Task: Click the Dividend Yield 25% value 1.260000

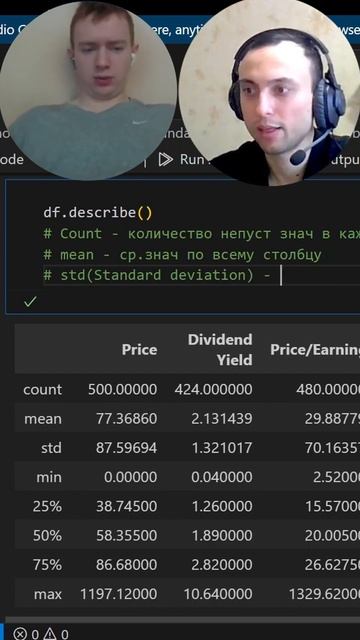Action: [x=222, y=507]
